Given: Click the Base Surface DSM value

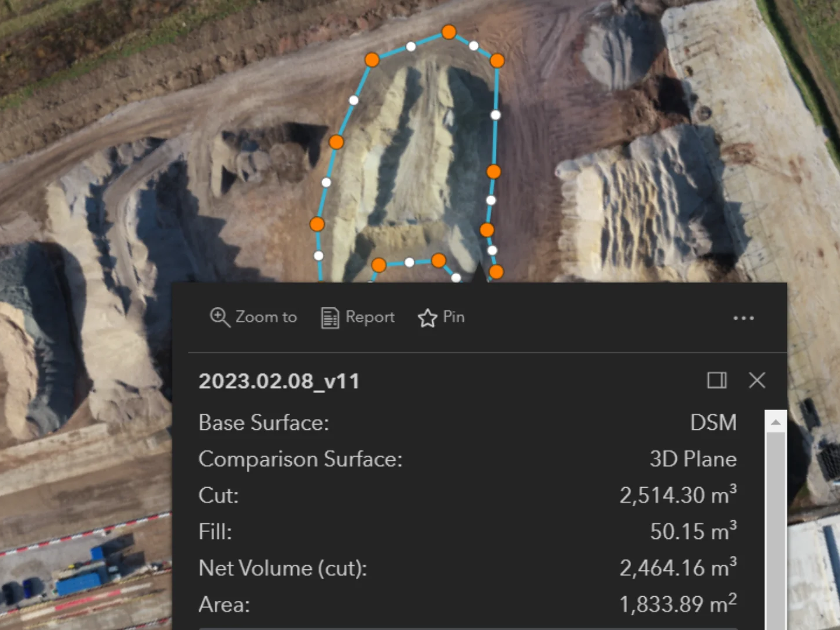Looking at the screenshot, I should click(713, 422).
